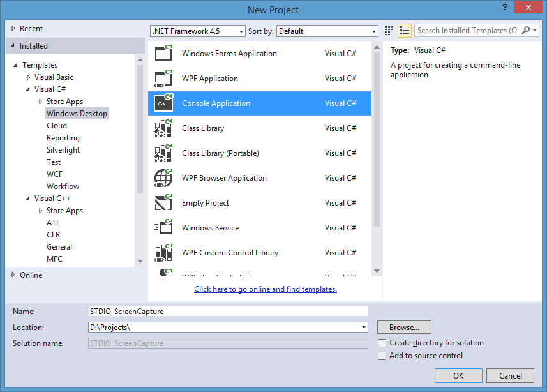The height and width of the screenshot is (392, 547).
Task: Expand Store Apps under Visual C++
Action: (x=40, y=211)
